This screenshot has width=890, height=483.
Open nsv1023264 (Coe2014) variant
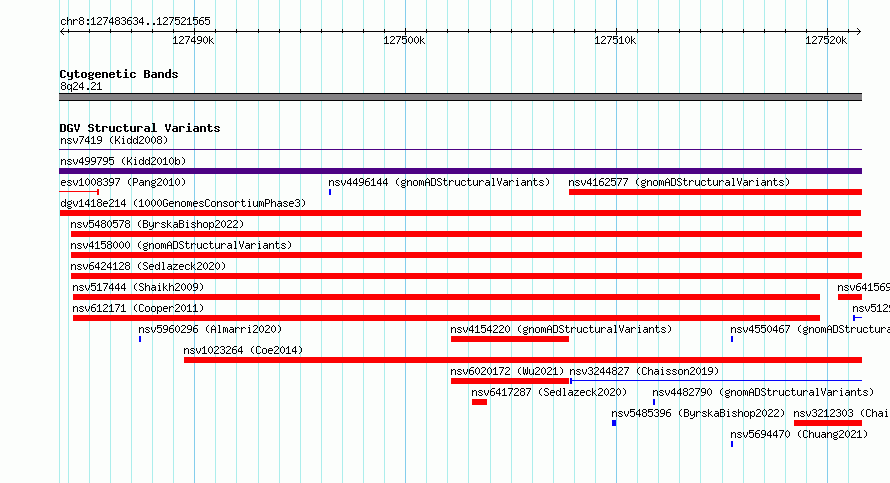243,350
